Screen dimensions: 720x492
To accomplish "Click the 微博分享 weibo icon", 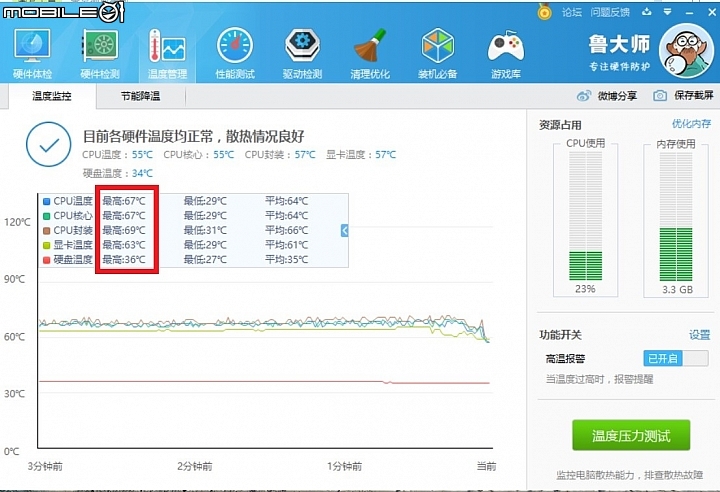I will tap(584, 96).
